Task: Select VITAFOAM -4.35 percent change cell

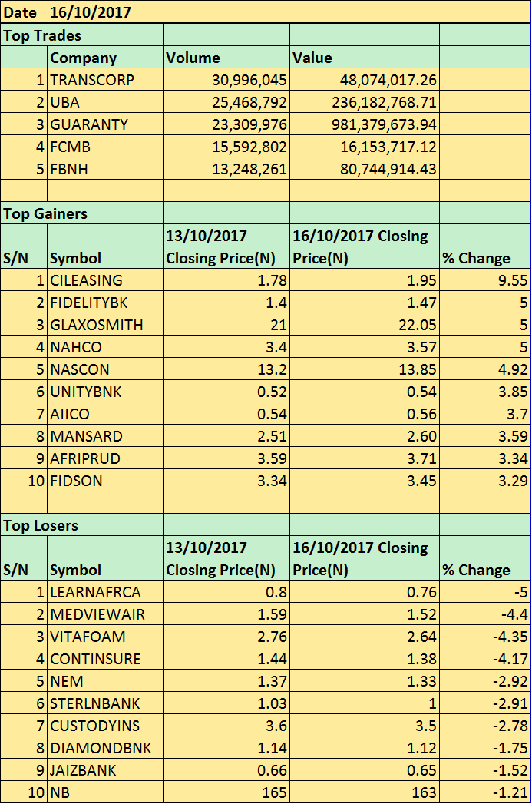Action: point(485,637)
